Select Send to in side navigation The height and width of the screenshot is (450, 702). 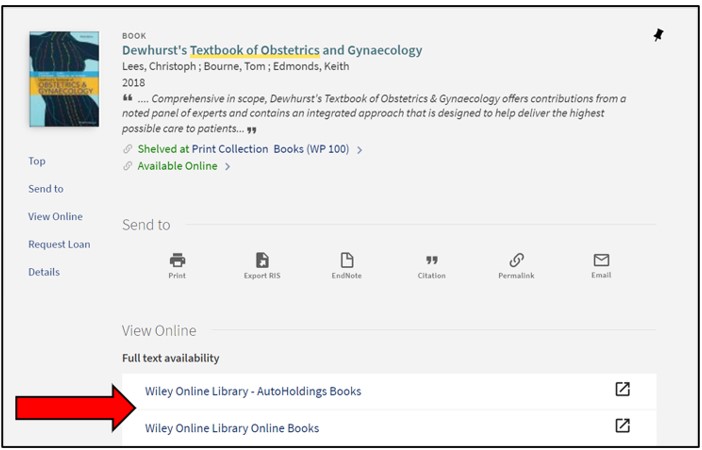tap(46, 189)
